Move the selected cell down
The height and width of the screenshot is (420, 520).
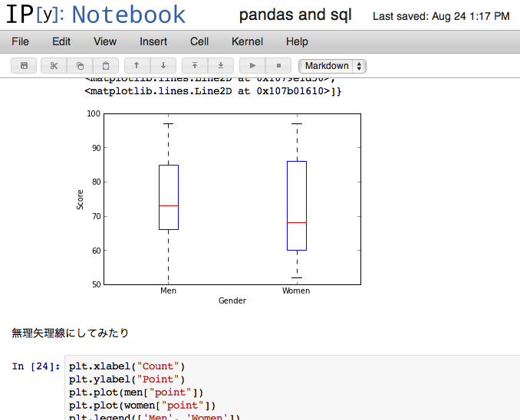(x=163, y=66)
